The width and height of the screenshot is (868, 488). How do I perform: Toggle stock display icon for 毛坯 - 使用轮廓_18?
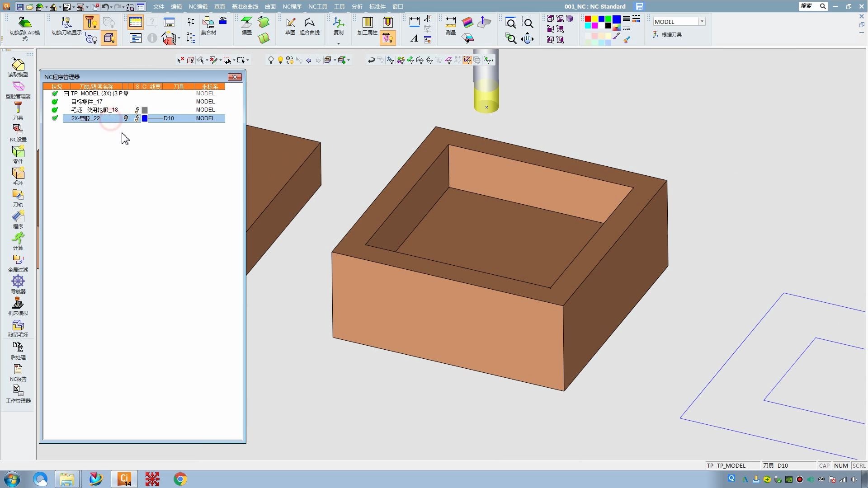tap(137, 110)
